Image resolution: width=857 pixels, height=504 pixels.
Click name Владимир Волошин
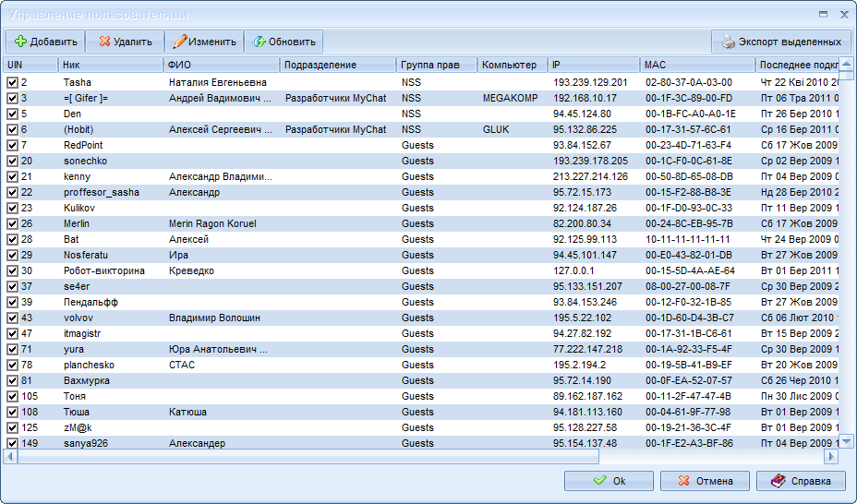[214, 318]
